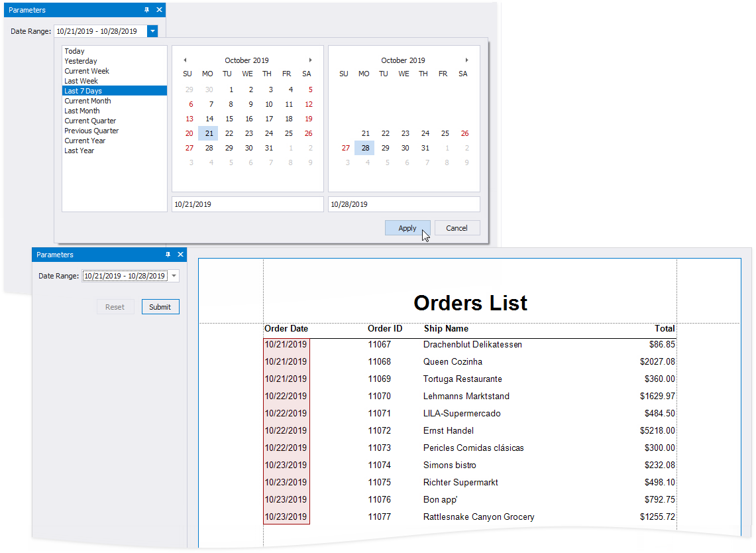The image size is (756, 553).
Task: Open the upper Date Range dropdown arrow
Action: click(x=152, y=31)
